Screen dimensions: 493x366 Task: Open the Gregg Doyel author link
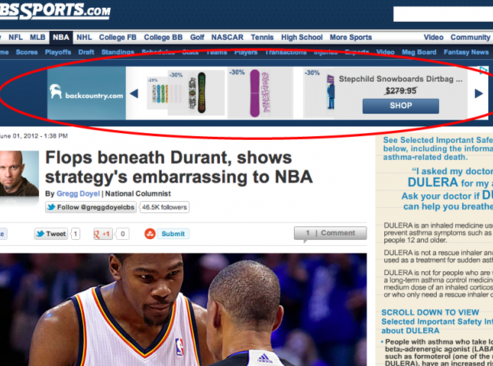78,194
